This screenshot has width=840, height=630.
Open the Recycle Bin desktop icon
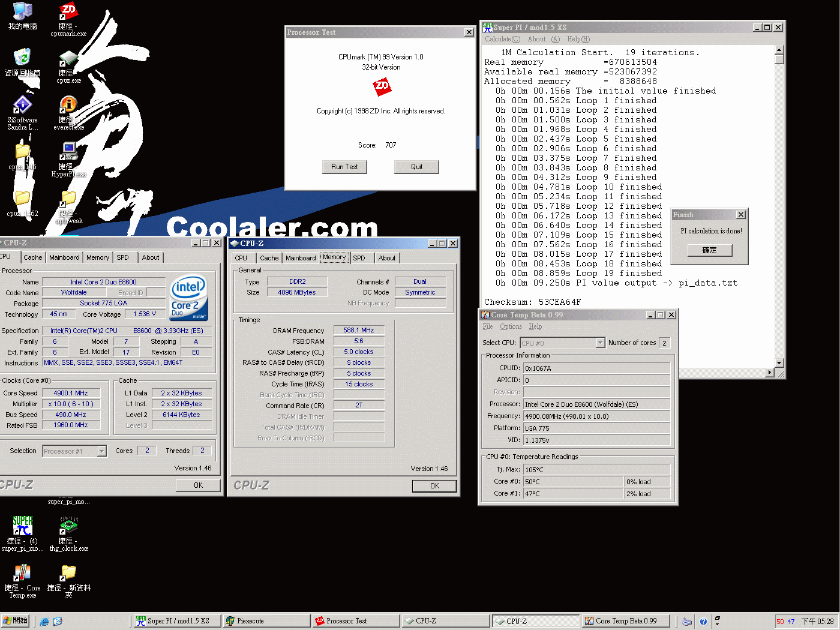point(22,63)
